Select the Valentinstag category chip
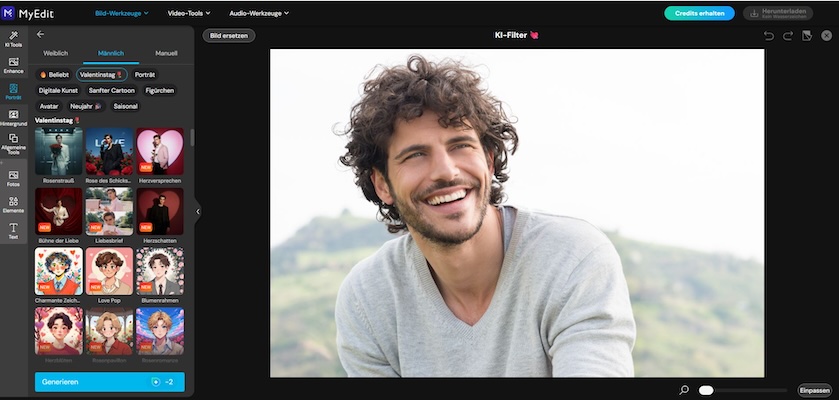The image size is (839, 400). (x=103, y=74)
